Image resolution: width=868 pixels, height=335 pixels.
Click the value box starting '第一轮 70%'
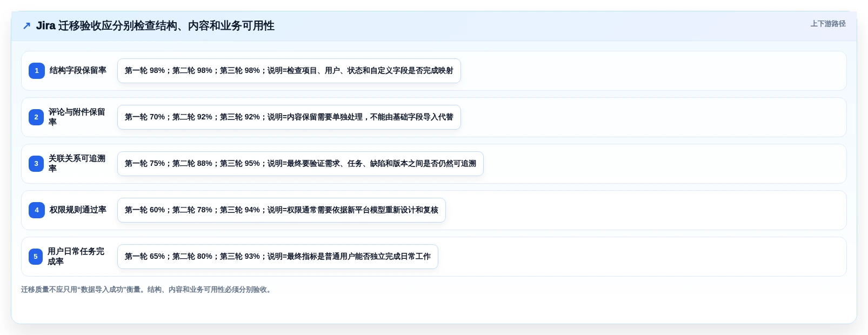pos(289,117)
